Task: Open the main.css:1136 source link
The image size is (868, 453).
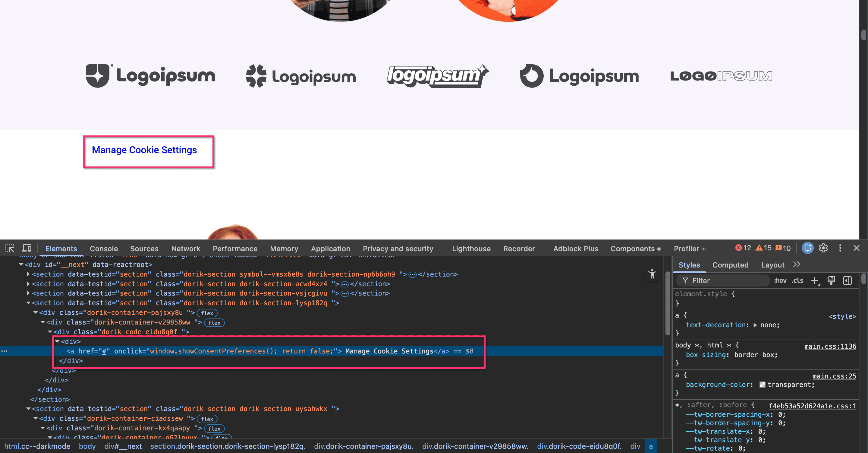Action: (830, 346)
